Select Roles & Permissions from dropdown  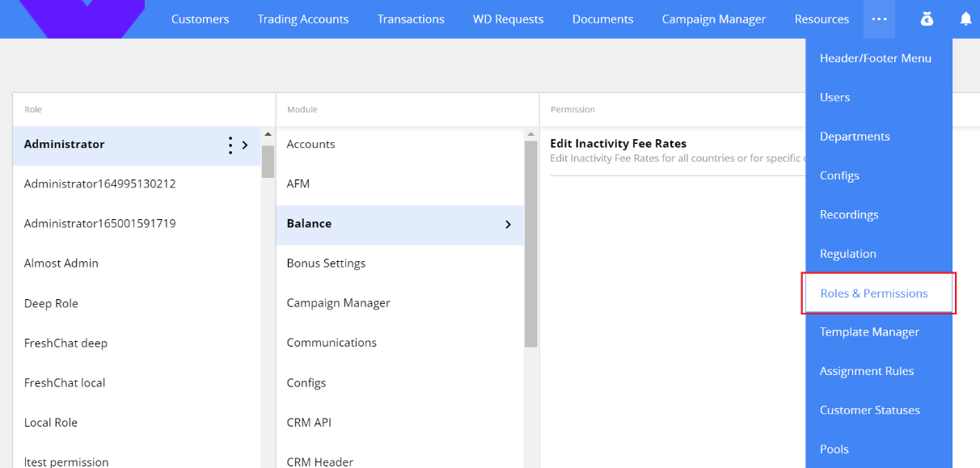tap(873, 293)
